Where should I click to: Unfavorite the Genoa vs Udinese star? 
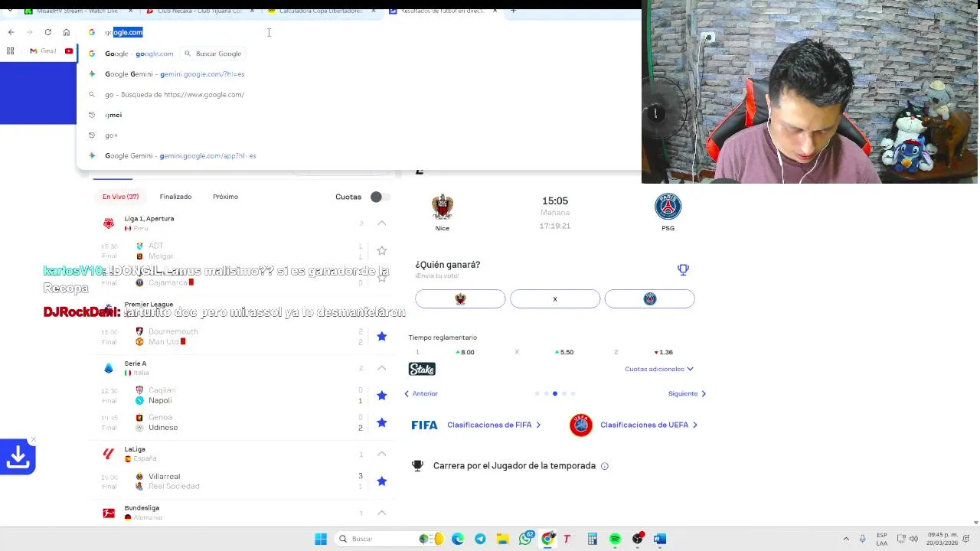(x=381, y=422)
